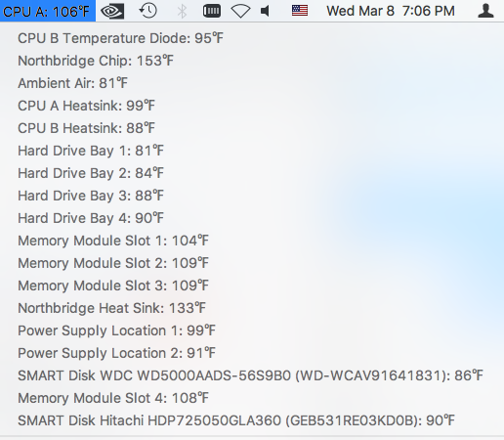504x440 pixels.
Task: Choose Hard Drive Bay 4: 90°F
Action: point(252,218)
